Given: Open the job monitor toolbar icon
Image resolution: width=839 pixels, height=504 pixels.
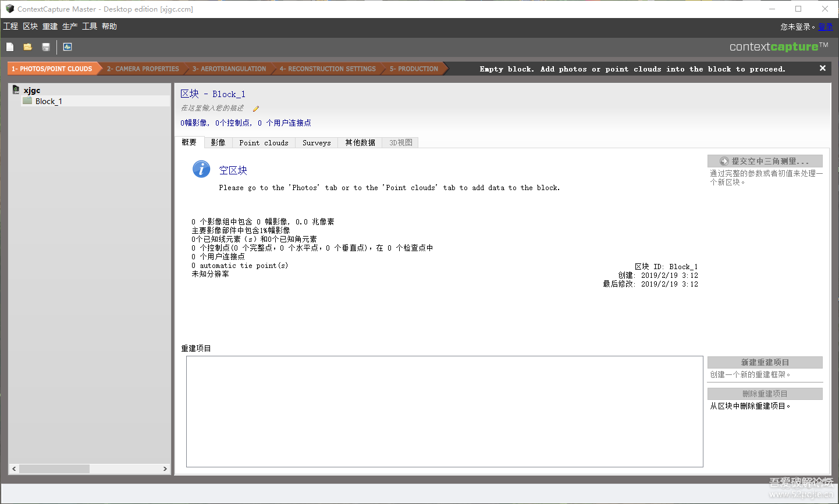Looking at the screenshot, I should click(x=67, y=47).
